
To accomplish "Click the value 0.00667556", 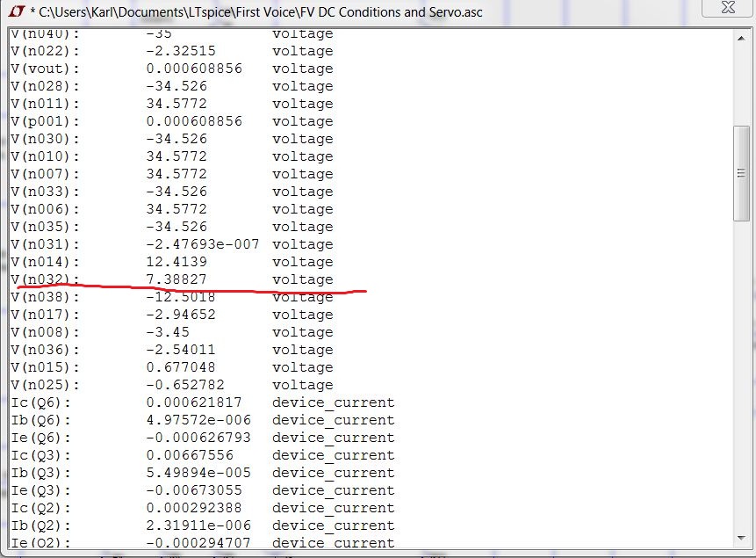I will pyautogui.click(x=190, y=455).
